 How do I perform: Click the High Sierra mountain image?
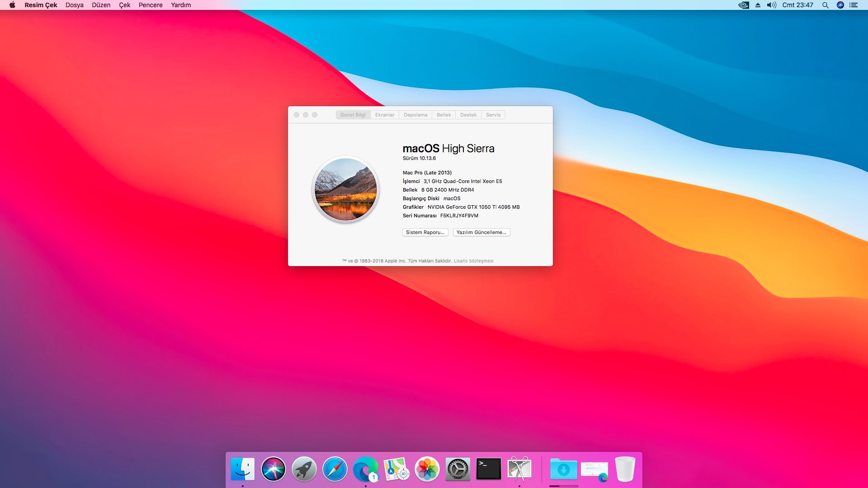[x=345, y=189]
